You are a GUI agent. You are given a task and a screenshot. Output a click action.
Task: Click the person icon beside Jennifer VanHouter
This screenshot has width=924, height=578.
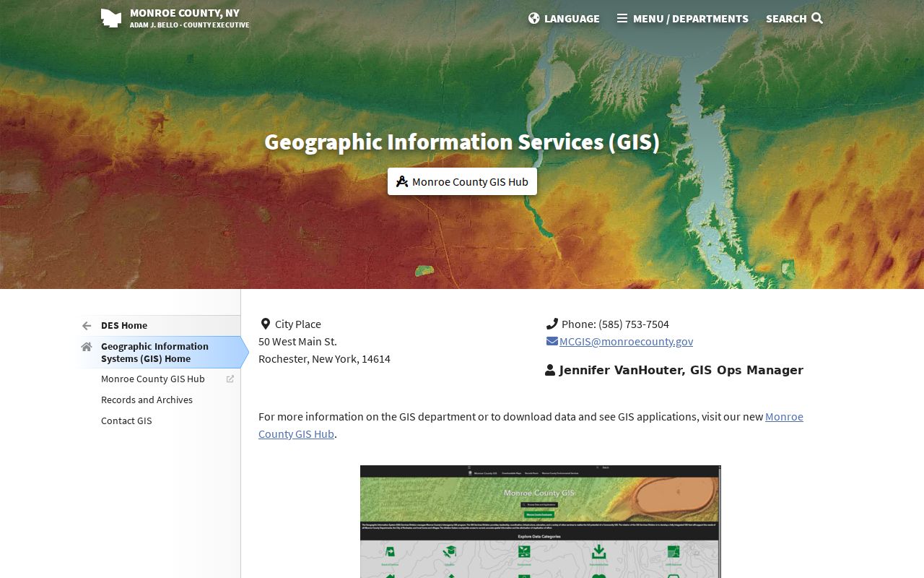coord(550,370)
